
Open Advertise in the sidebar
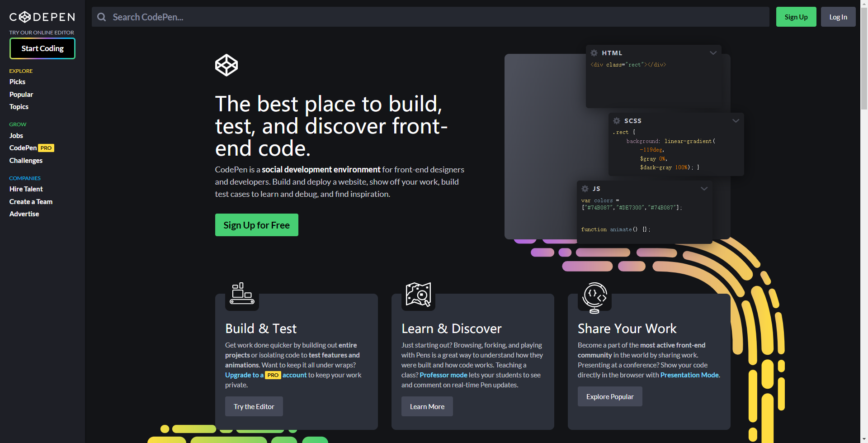pos(24,214)
